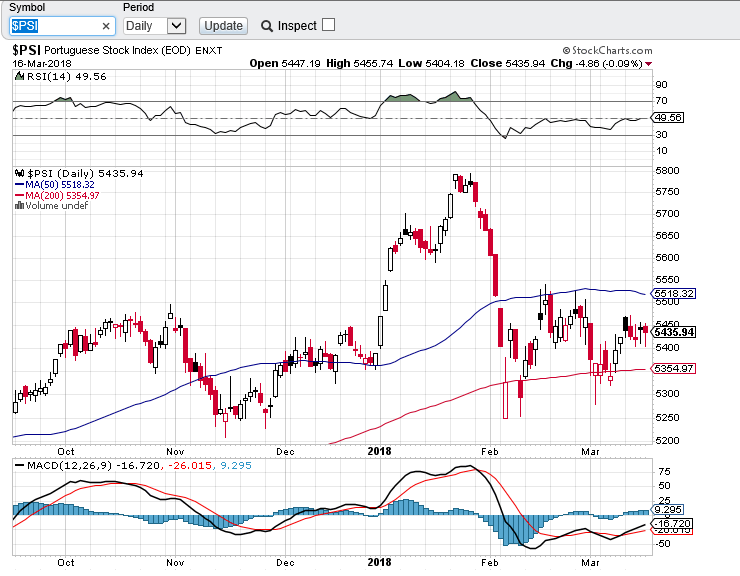
Task: Click the Inspect magnifier icon
Action: 267,26
